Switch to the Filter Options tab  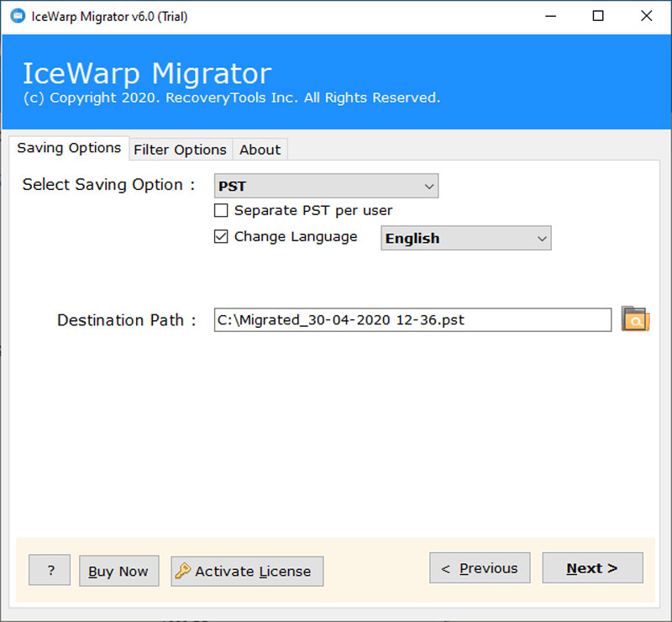pyautogui.click(x=180, y=150)
